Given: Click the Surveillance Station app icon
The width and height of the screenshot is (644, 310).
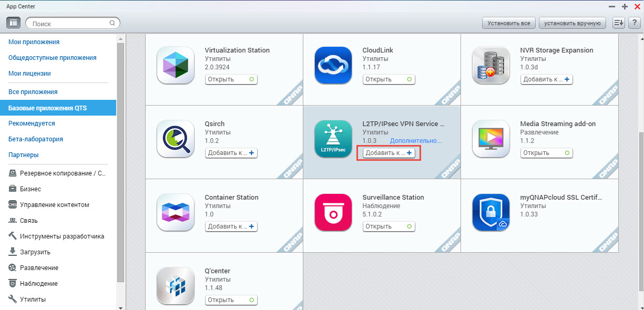Looking at the screenshot, I should 333,212.
